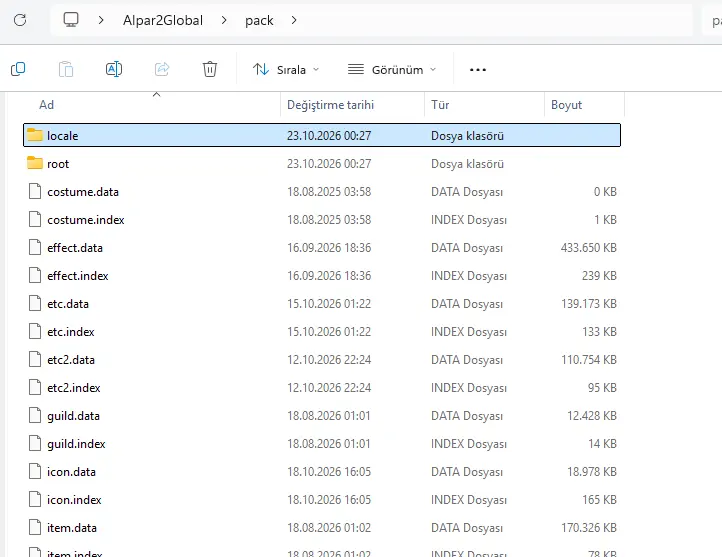The width and height of the screenshot is (722, 557).
Task: Select the root folder name
Action: pos(58,164)
